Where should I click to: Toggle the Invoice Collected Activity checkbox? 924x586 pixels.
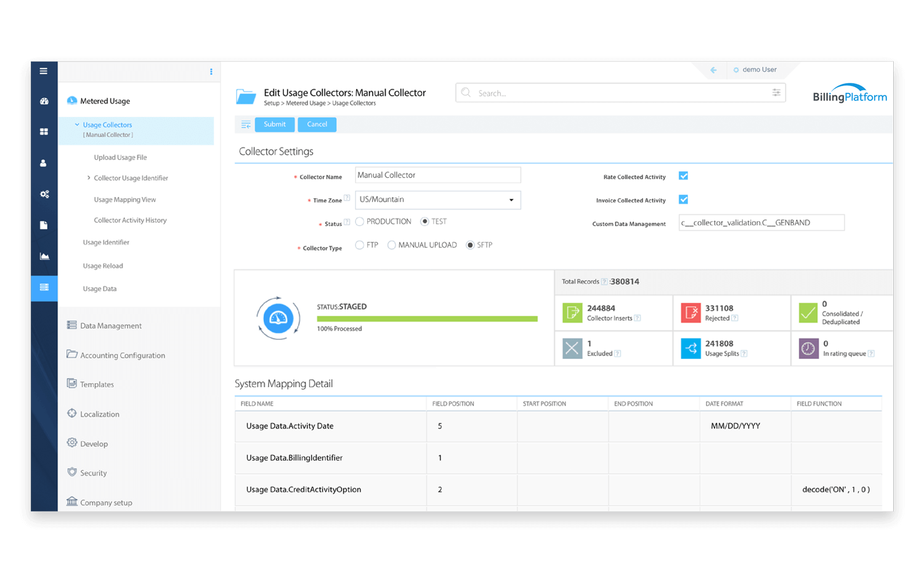click(683, 199)
